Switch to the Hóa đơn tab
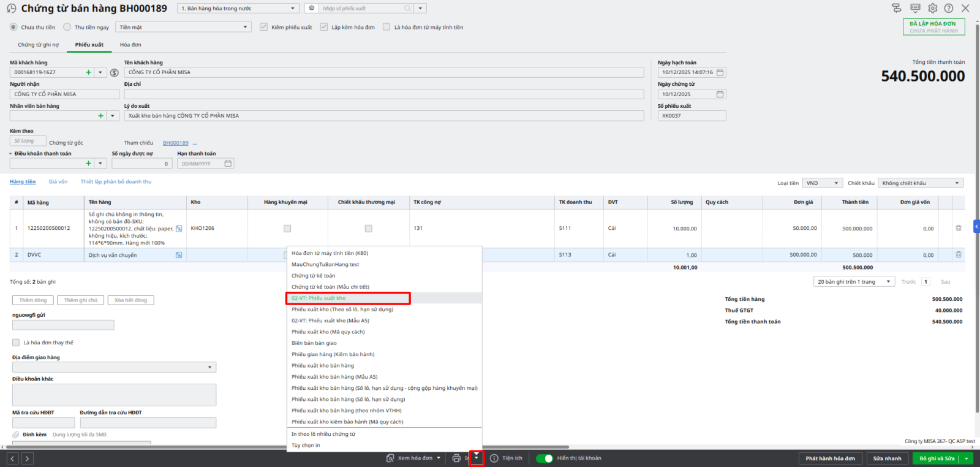The height and width of the screenshot is (467, 980). click(130, 45)
